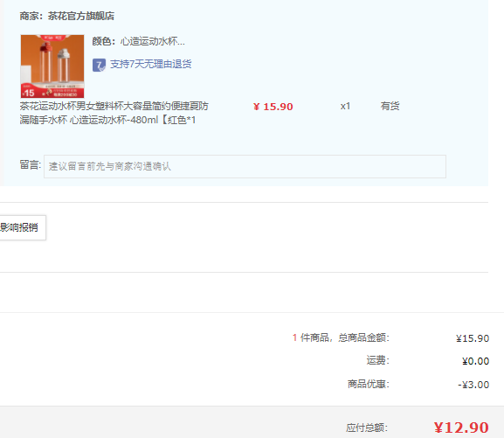Click the red ¥ 15.90 item price
This screenshot has height=438, width=504.
(x=273, y=107)
